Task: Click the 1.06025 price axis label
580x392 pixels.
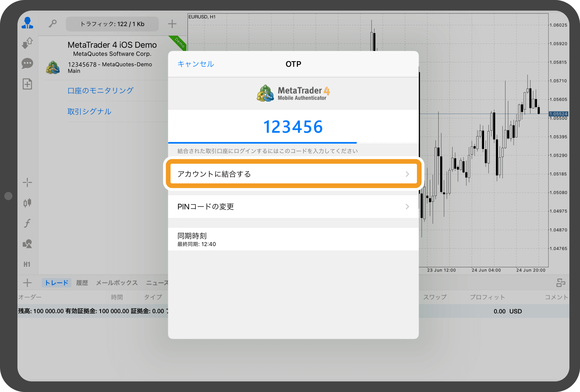Action: point(559,25)
